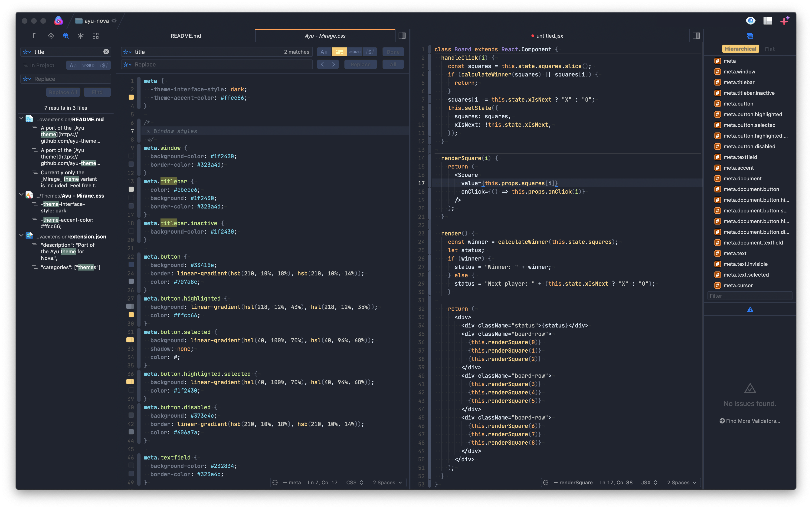
Task: Open the Find More Validators link
Action: (x=750, y=421)
